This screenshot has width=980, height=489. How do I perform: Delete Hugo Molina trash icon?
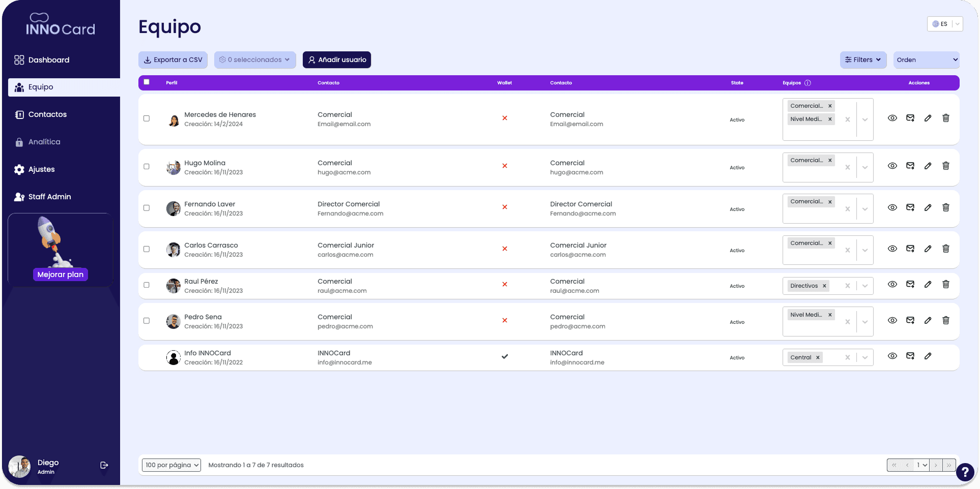pyautogui.click(x=946, y=166)
